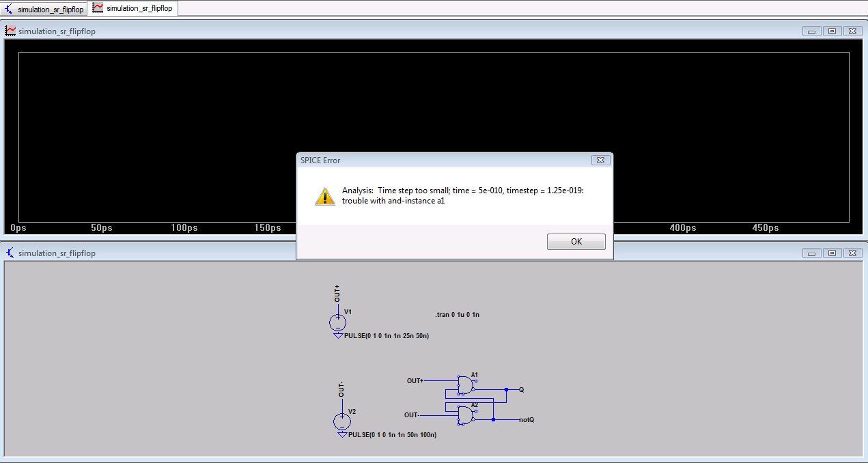Maximize the waveform plot window
Screen dimensions: 868x463
pos(832,31)
